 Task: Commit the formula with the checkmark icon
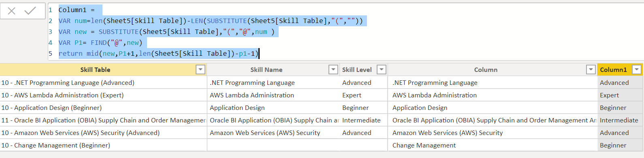click(30, 11)
